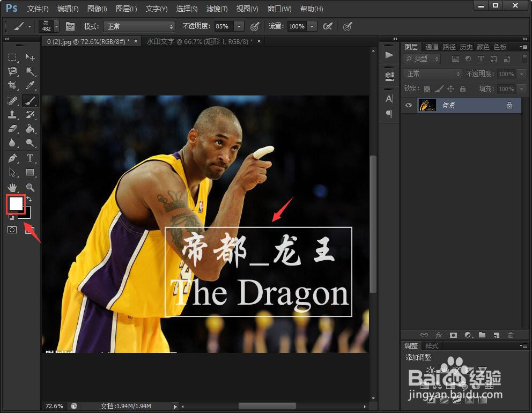This screenshot has height=413, width=532.
Task: Open tool preset picker arrow
Action: click(30, 26)
